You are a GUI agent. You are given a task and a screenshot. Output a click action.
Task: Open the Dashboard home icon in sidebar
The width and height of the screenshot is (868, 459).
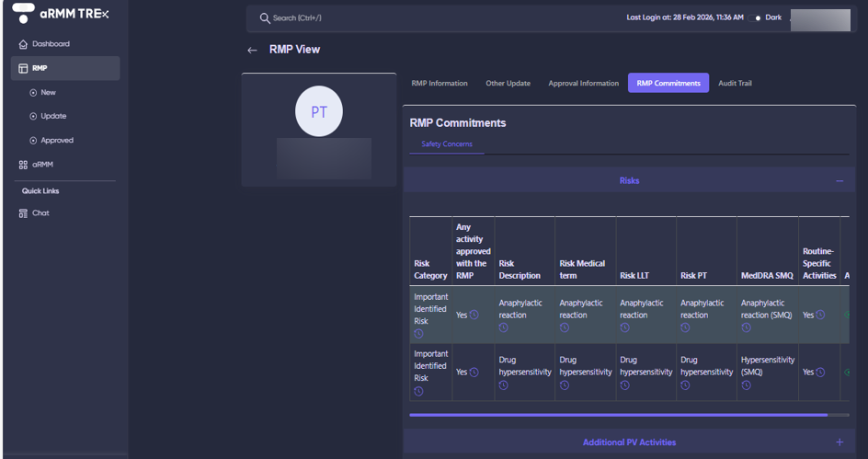tap(23, 44)
